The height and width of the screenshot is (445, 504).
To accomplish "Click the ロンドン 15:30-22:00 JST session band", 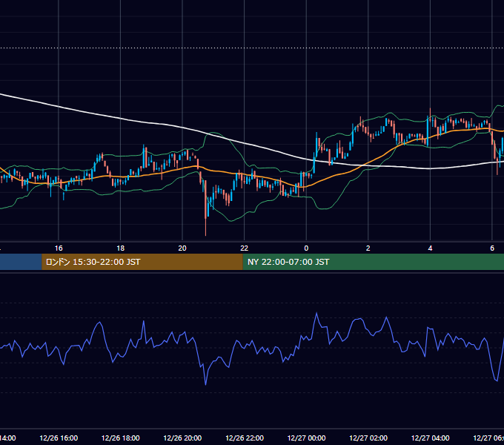I will point(142,262).
